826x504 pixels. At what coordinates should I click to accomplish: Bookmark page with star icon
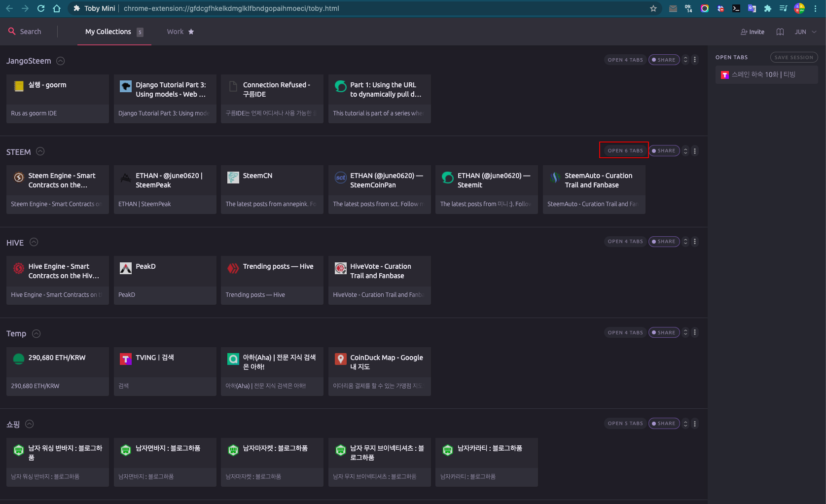click(x=653, y=8)
